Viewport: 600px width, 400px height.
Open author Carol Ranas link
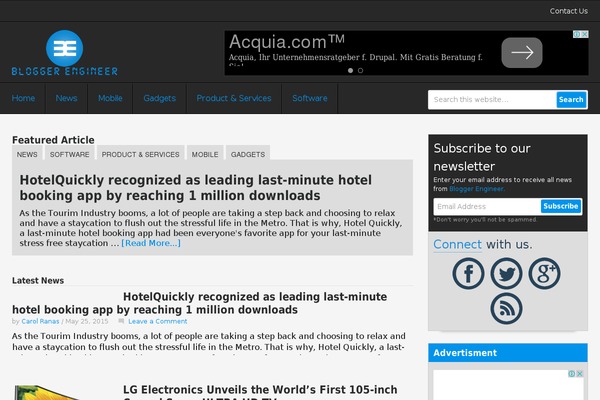40,322
